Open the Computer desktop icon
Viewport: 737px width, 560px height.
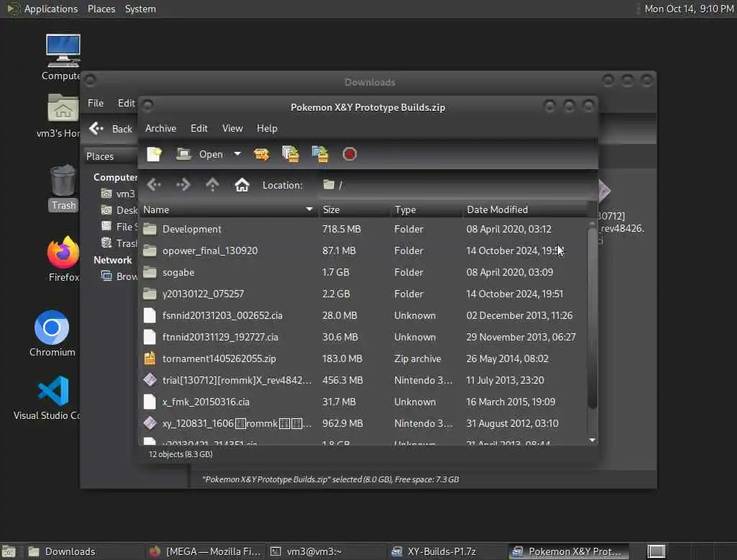pyautogui.click(x=63, y=57)
